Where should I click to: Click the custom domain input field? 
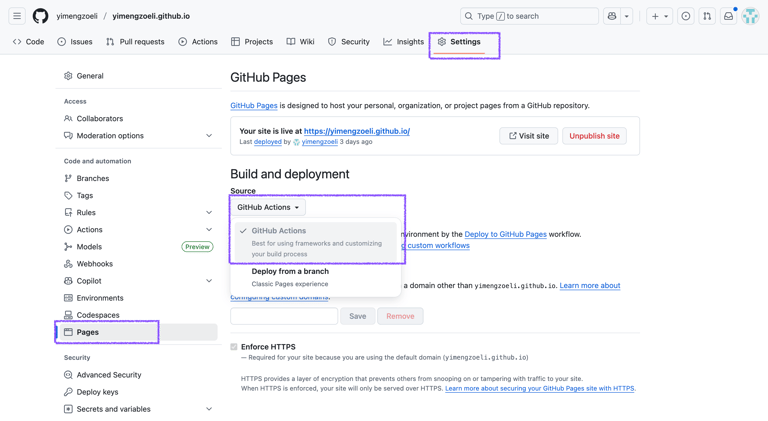(284, 316)
